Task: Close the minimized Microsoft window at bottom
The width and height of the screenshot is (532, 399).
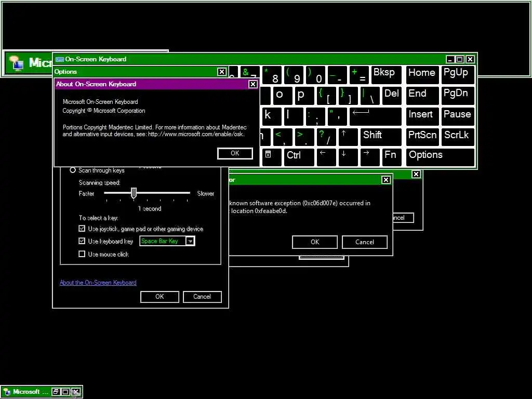Action: tap(76, 392)
